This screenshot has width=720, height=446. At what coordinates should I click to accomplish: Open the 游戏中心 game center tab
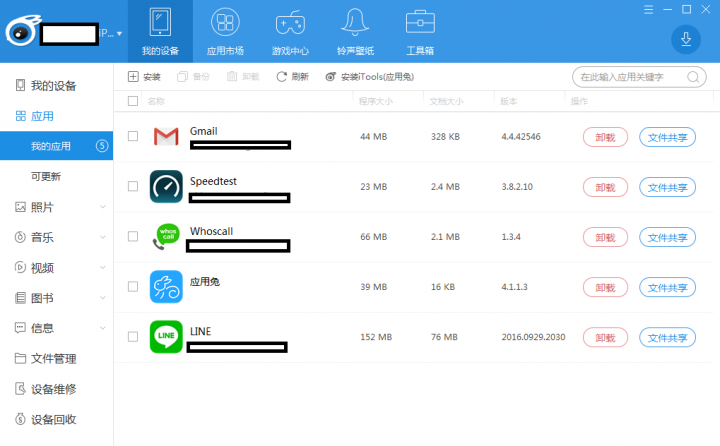coord(290,31)
